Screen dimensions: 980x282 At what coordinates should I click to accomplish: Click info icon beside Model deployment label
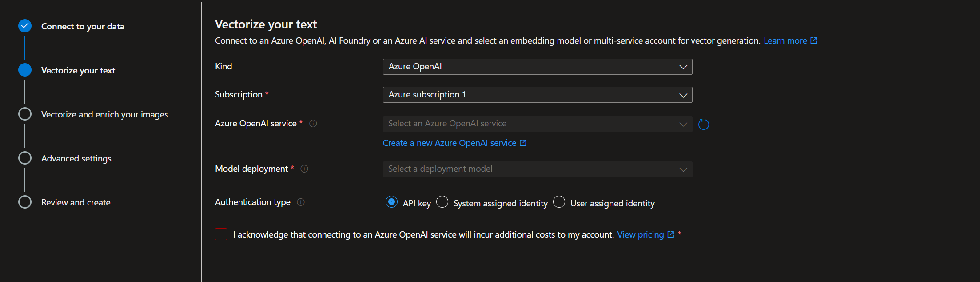pyautogui.click(x=304, y=169)
